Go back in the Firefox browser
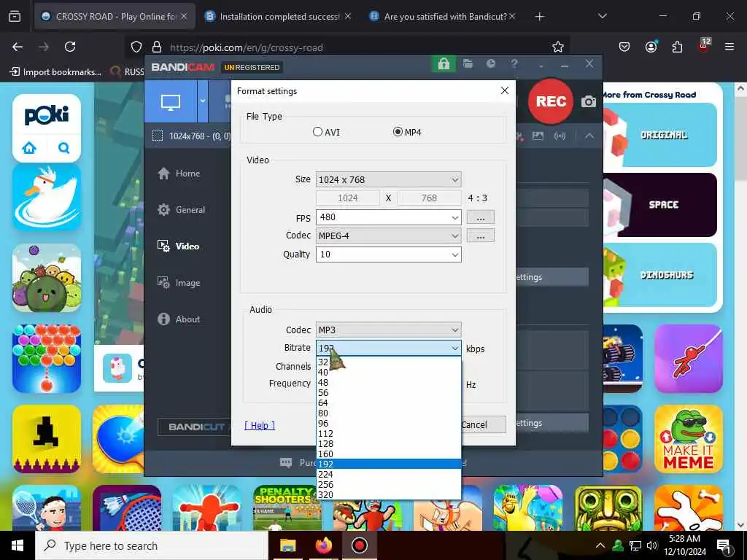 point(18,47)
